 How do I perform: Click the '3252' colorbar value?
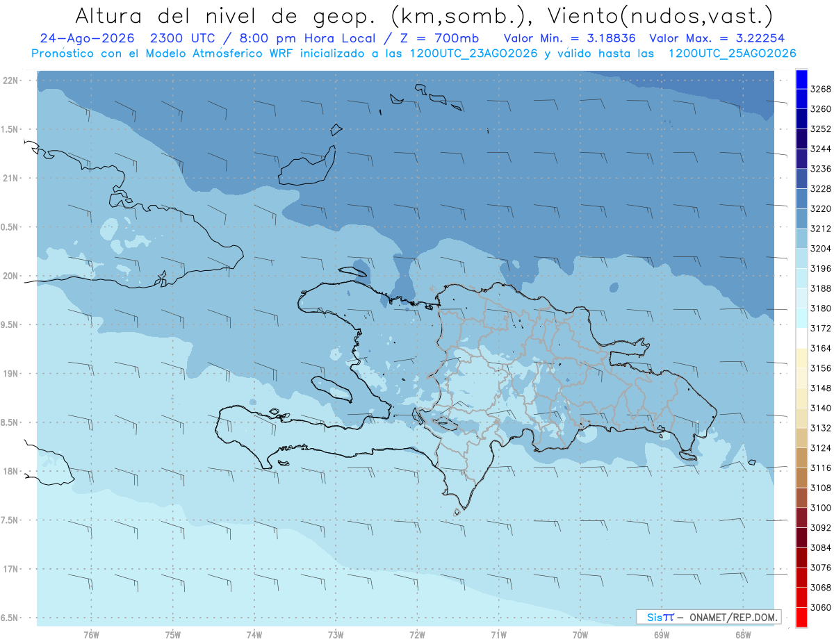[x=821, y=129]
